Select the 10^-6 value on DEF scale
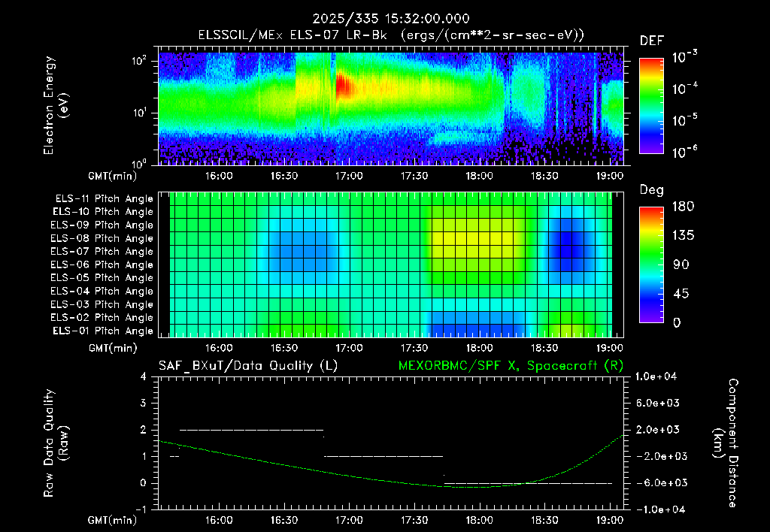Viewport: 770px width, 532px height. tap(684, 152)
